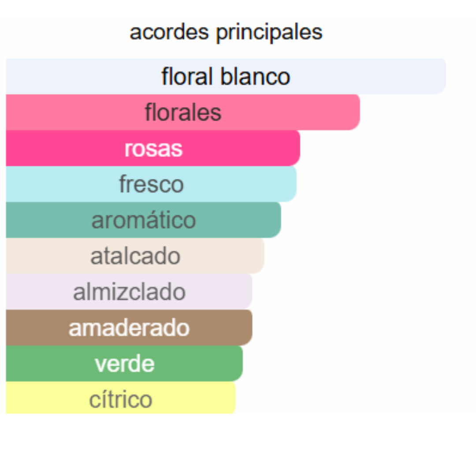Image resolution: width=476 pixels, height=476 pixels.
Task: Click the amaderado label text
Action: pos(129,327)
